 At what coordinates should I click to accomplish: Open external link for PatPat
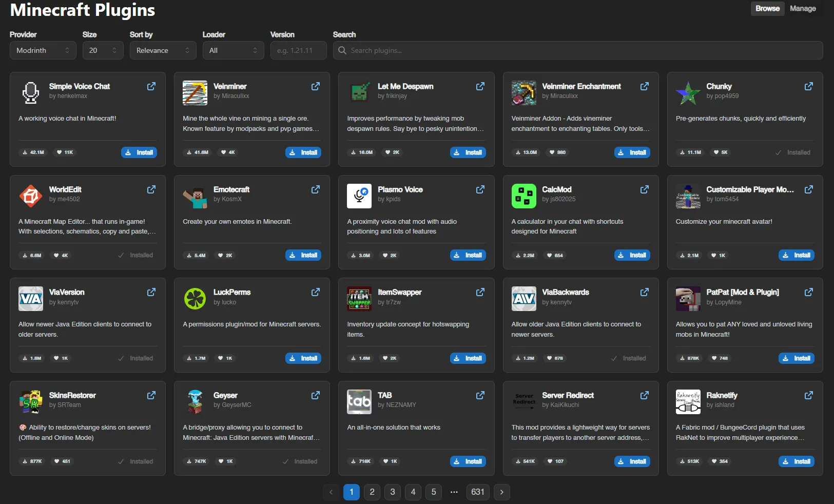pos(809,292)
